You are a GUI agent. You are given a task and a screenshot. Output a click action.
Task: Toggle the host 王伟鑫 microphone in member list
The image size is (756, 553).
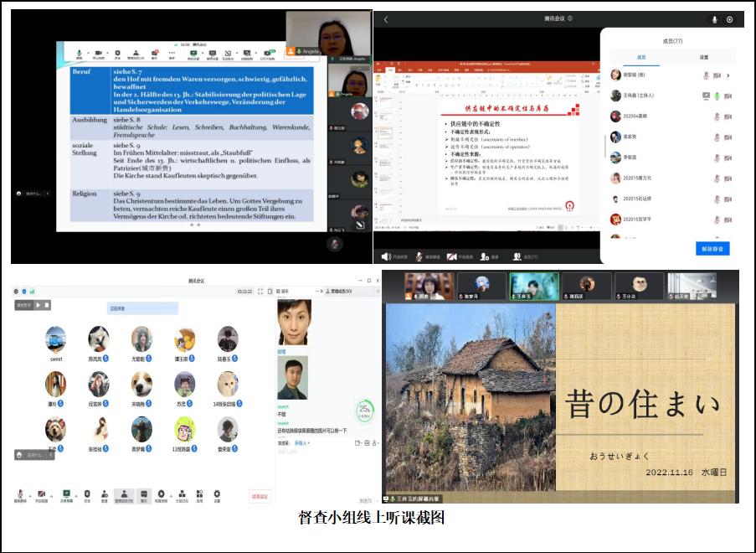click(x=717, y=96)
